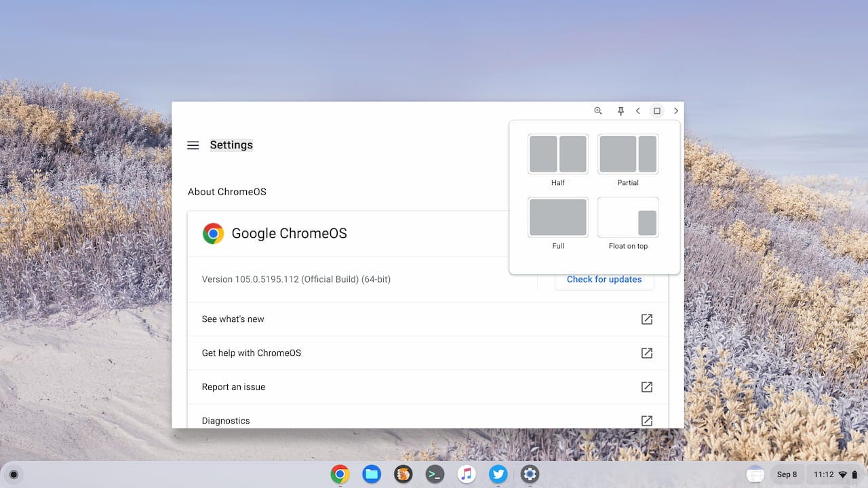Choose the Half split layout's left pane

(543, 154)
